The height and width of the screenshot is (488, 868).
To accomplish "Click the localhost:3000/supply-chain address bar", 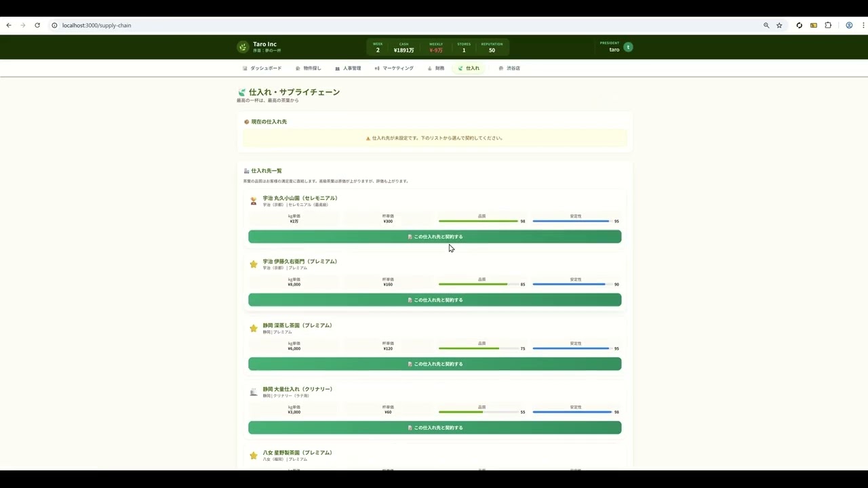I will 407,25.
